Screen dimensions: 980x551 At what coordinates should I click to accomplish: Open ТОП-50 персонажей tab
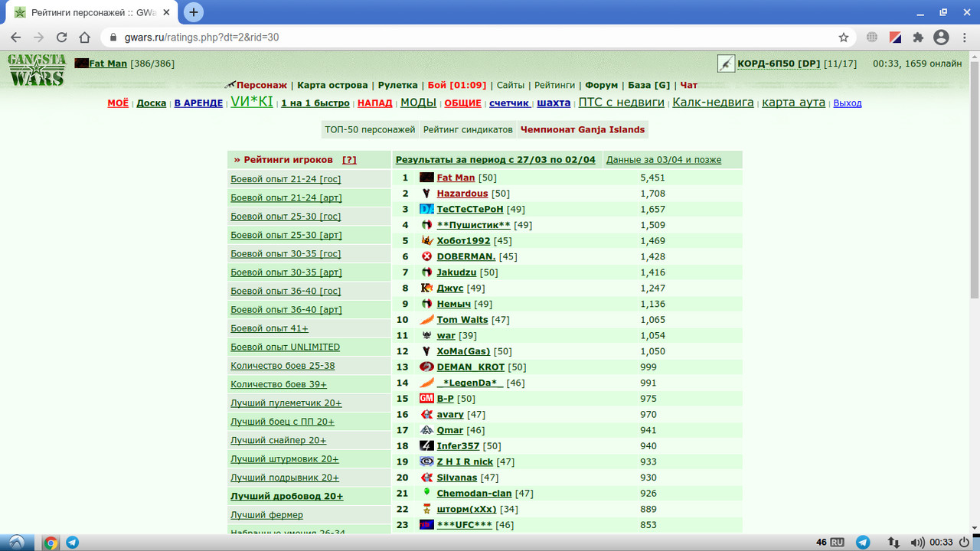click(x=370, y=129)
